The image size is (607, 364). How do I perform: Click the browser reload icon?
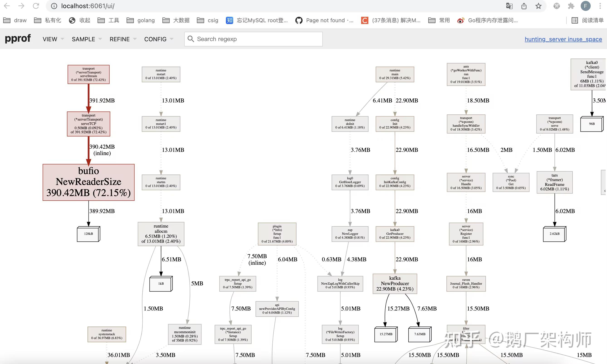click(36, 6)
